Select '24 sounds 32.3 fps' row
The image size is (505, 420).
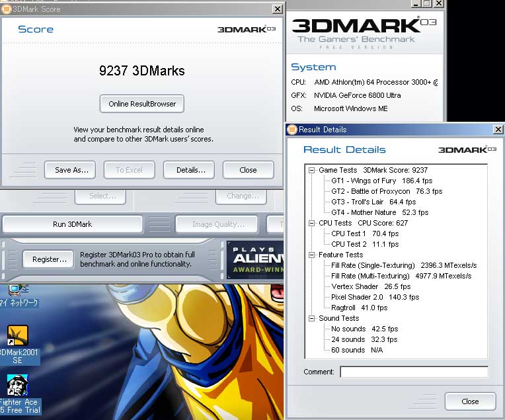364,340
